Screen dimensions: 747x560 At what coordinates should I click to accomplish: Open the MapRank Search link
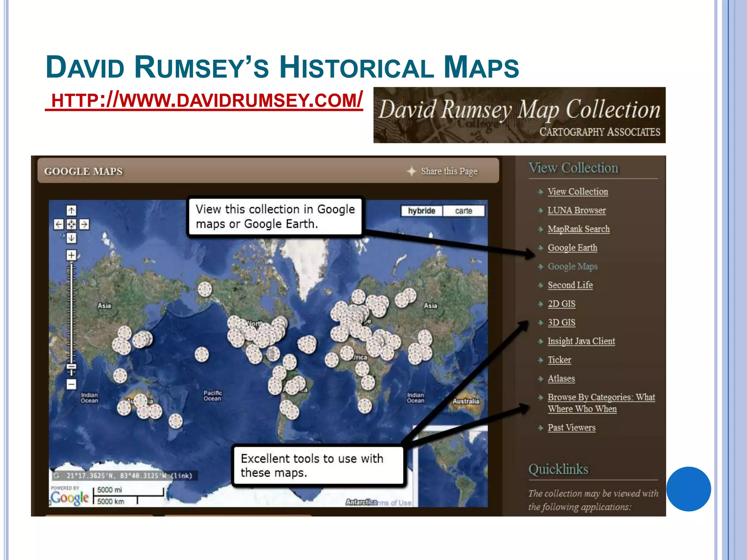pyautogui.click(x=578, y=229)
